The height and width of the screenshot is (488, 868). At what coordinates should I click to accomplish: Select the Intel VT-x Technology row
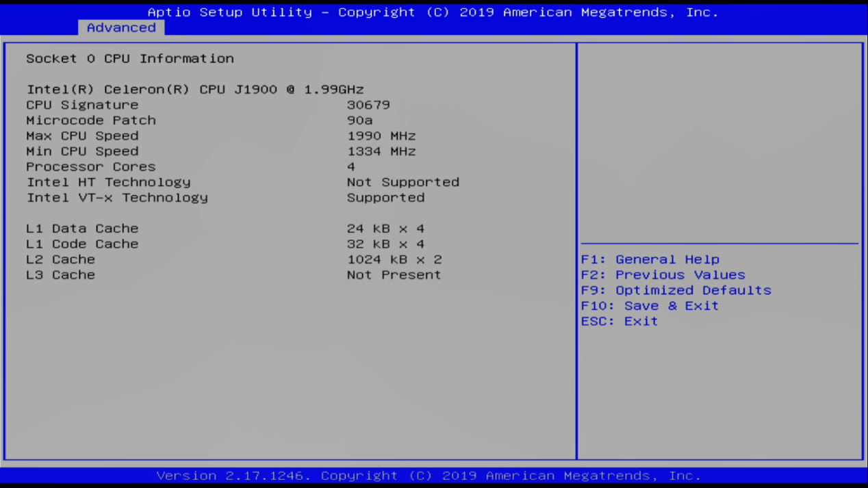pos(117,198)
